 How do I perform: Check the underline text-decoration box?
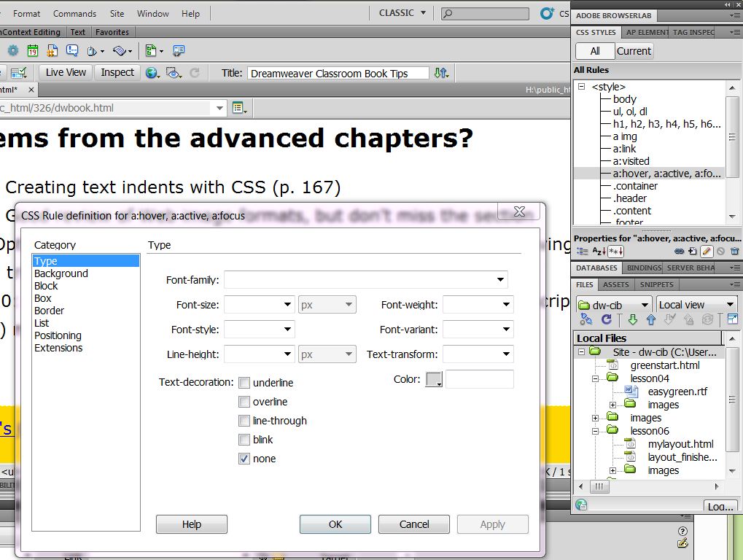[244, 383]
